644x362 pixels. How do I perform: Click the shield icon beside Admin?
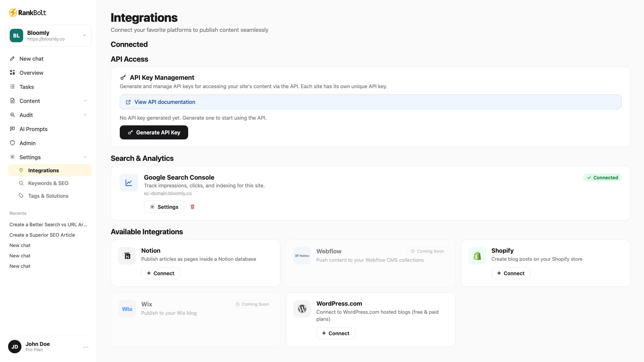point(12,143)
